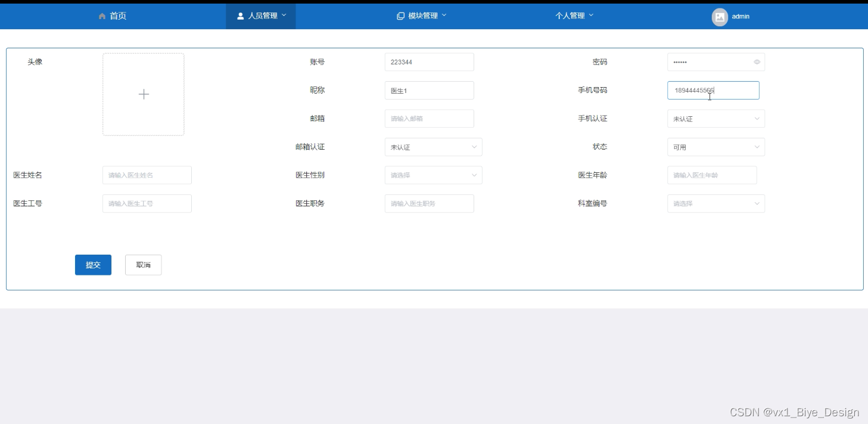Submit the form with 提交 button
This screenshot has width=868, height=424.
[x=93, y=265]
